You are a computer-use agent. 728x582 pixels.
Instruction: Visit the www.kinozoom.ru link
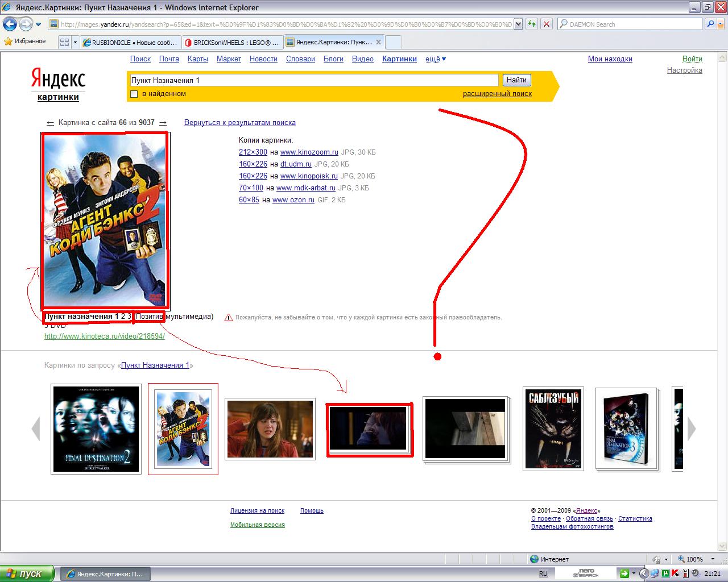point(309,152)
